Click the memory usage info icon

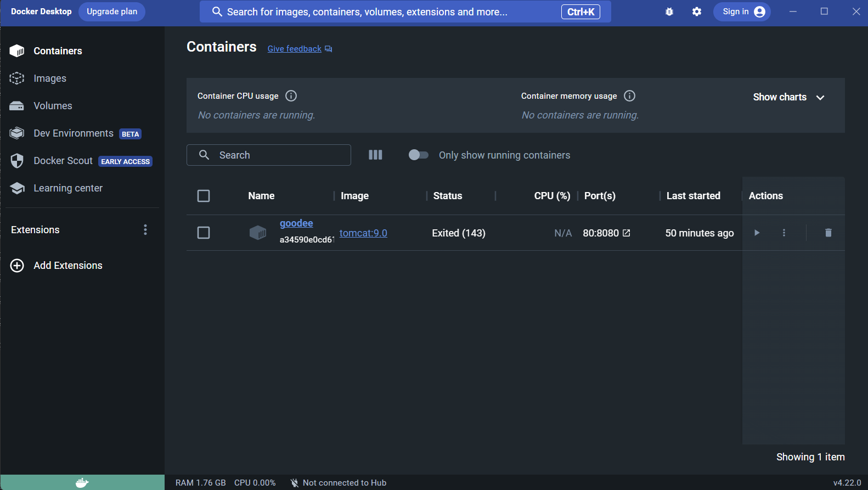click(630, 96)
